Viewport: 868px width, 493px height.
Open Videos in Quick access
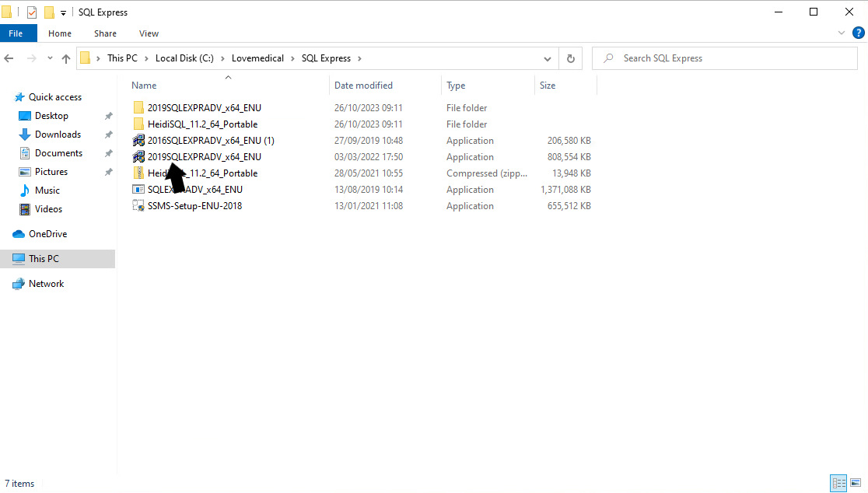pos(48,209)
